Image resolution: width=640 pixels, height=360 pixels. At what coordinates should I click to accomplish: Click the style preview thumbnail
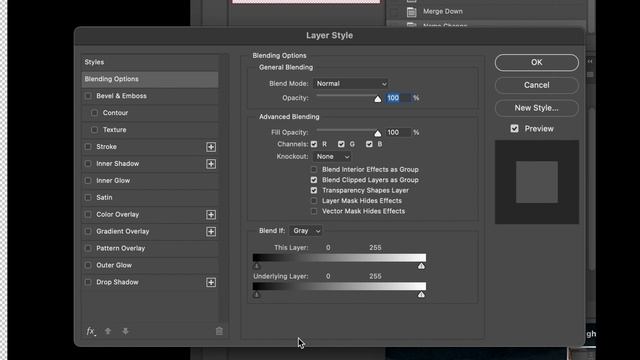[537, 182]
